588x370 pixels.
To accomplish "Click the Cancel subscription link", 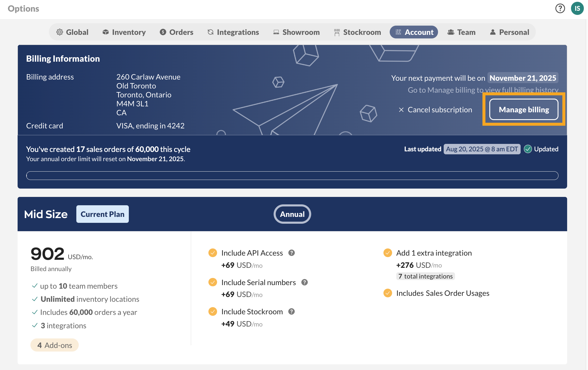I will [440, 110].
